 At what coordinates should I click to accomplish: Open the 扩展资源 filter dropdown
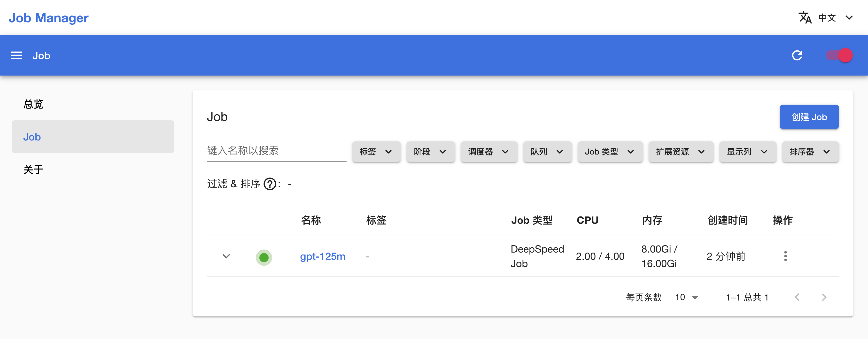point(681,152)
